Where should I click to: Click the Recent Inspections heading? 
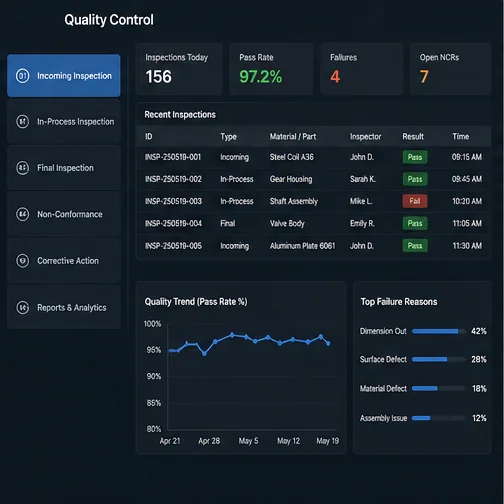(180, 115)
